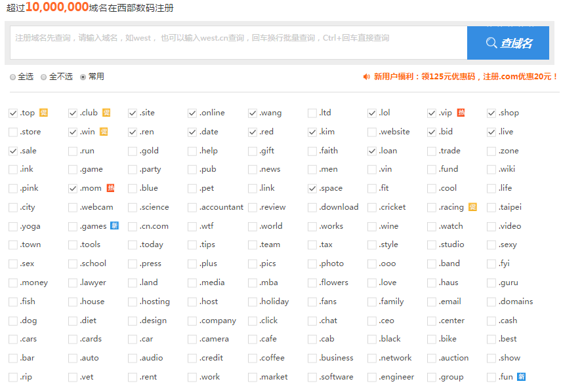The width and height of the screenshot is (561, 392).
Task: Check the .hosting domain checkbox
Action: click(x=133, y=302)
